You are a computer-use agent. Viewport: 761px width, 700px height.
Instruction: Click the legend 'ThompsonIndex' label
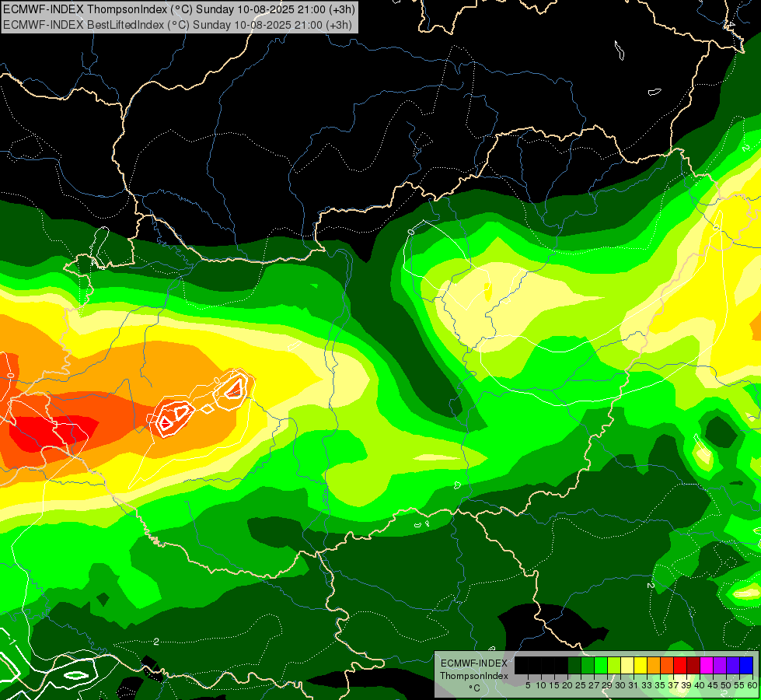[474, 676]
